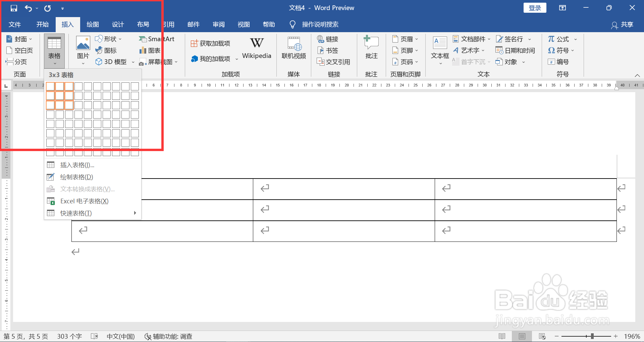The image size is (644, 342).
Task: Insert a Wikipedia reference
Action: [x=256, y=49]
